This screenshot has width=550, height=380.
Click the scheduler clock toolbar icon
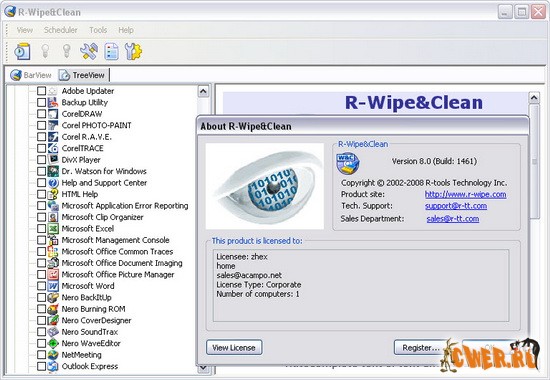pos(22,52)
